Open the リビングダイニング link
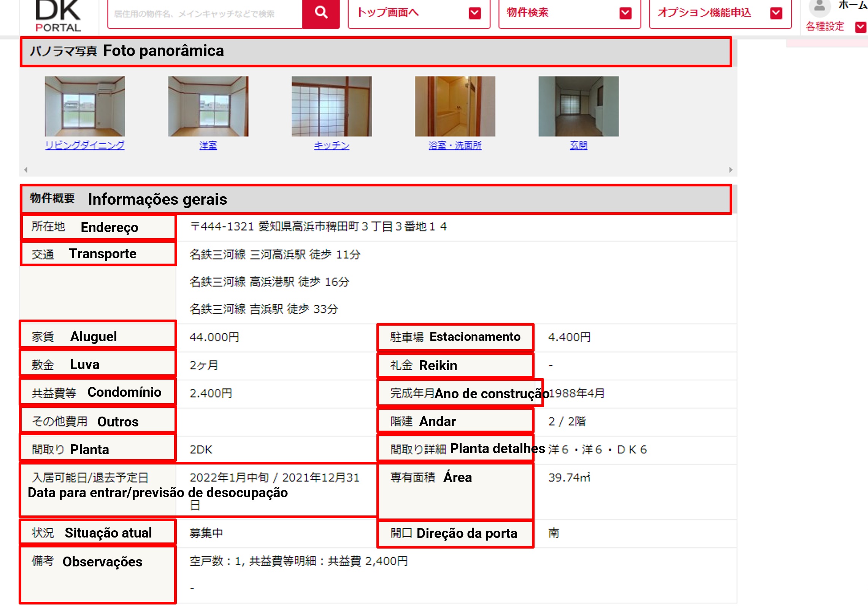The image size is (868, 606). click(x=85, y=145)
